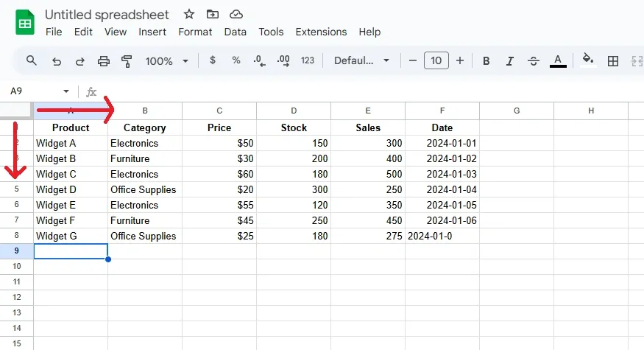The height and width of the screenshot is (350, 644).
Task: Apply percent format
Action: [x=236, y=60]
